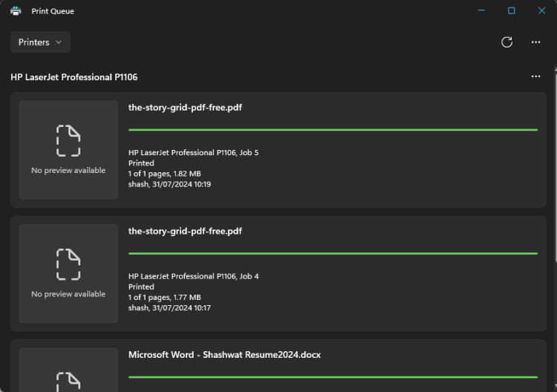557x392 pixels.
Task: Click the Job 4 green progress bar
Action: (x=333, y=254)
